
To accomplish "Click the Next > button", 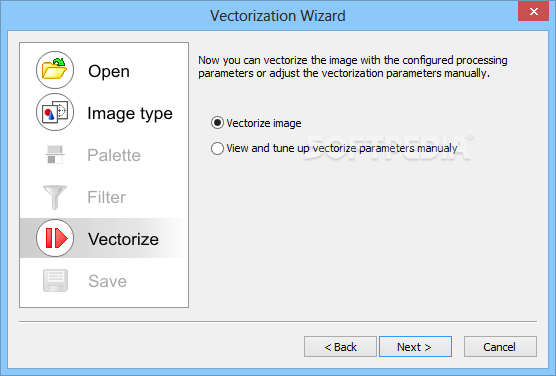I will pyautogui.click(x=415, y=347).
